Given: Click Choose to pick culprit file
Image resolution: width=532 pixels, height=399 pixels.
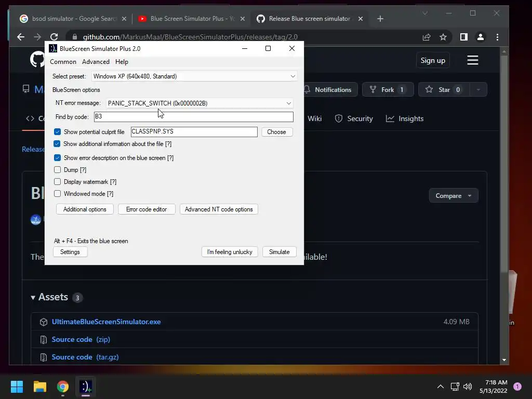Looking at the screenshot, I should click(276, 132).
